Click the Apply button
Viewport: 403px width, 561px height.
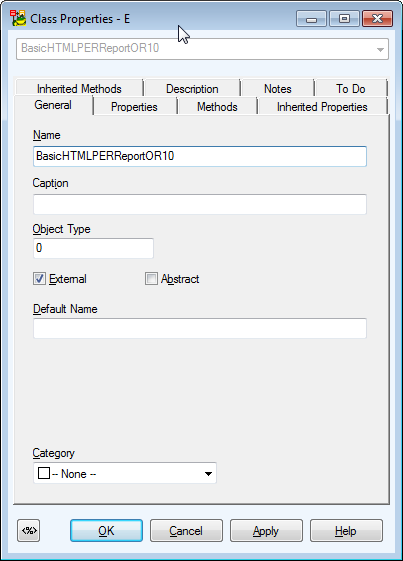click(266, 531)
